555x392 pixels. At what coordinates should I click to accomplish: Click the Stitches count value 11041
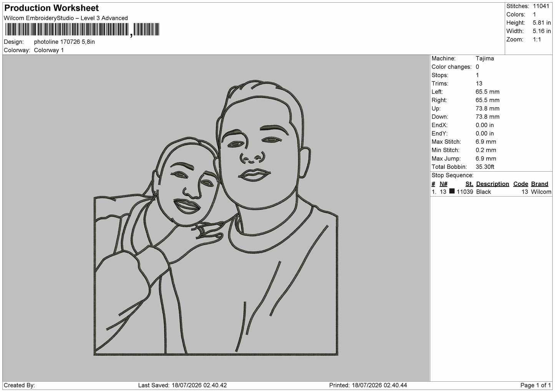[x=542, y=6]
